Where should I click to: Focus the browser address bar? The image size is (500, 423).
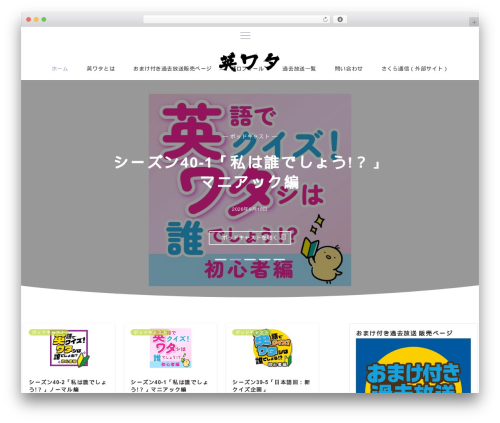(237, 20)
